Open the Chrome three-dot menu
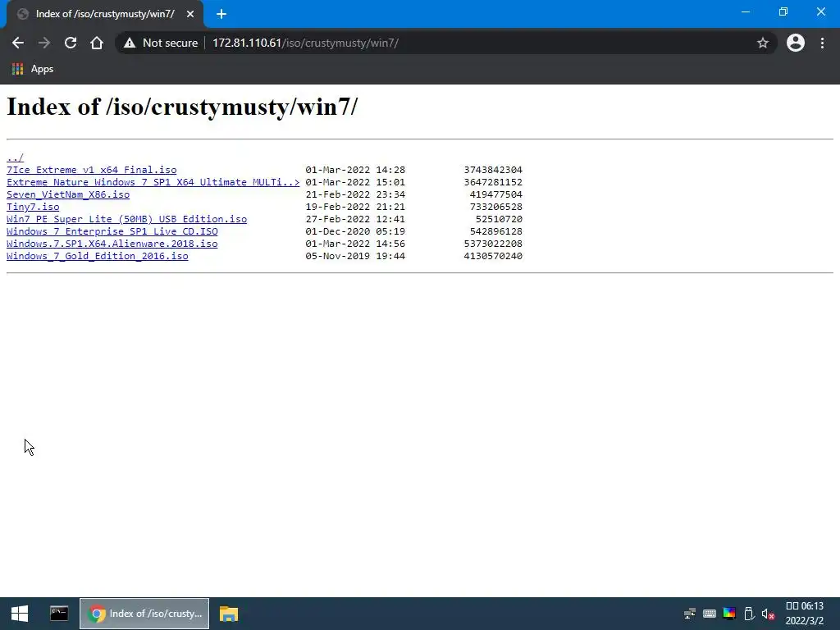 point(822,43)
